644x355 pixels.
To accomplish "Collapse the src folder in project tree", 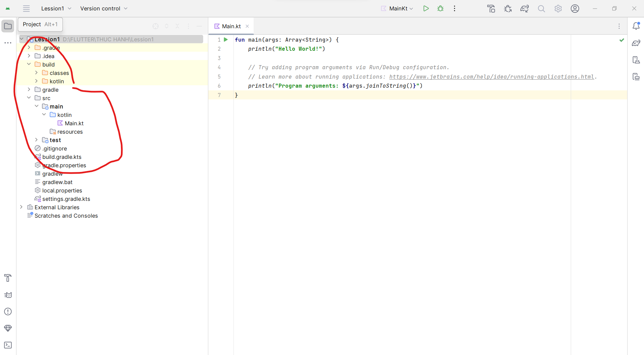I will [29, 98].
